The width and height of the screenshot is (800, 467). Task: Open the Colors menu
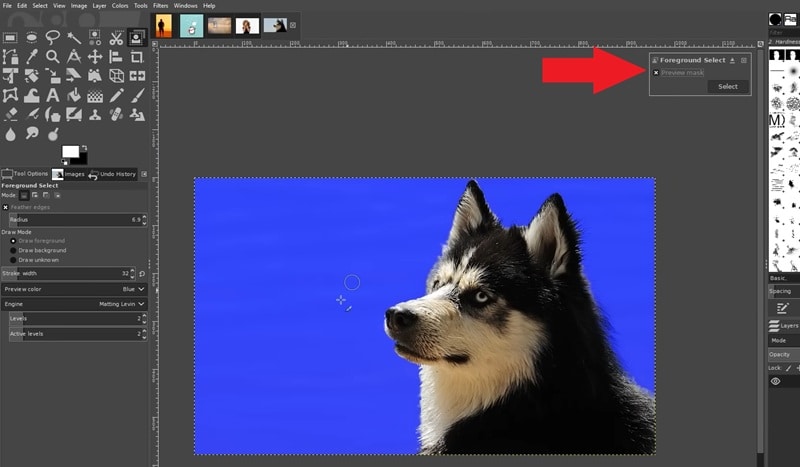pyautogui.click(x=120, y=6)
